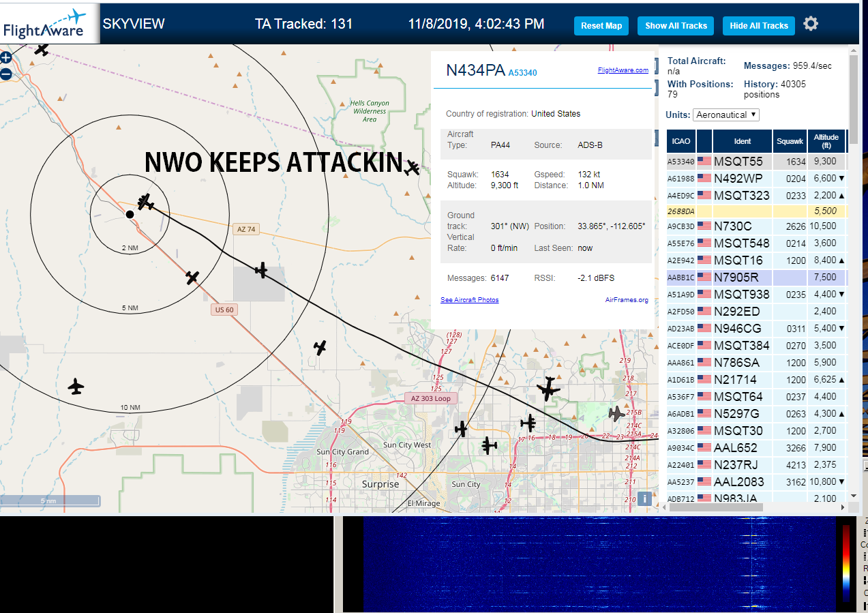
Task: Click the map info 'i' button
Action: (645, 498)
